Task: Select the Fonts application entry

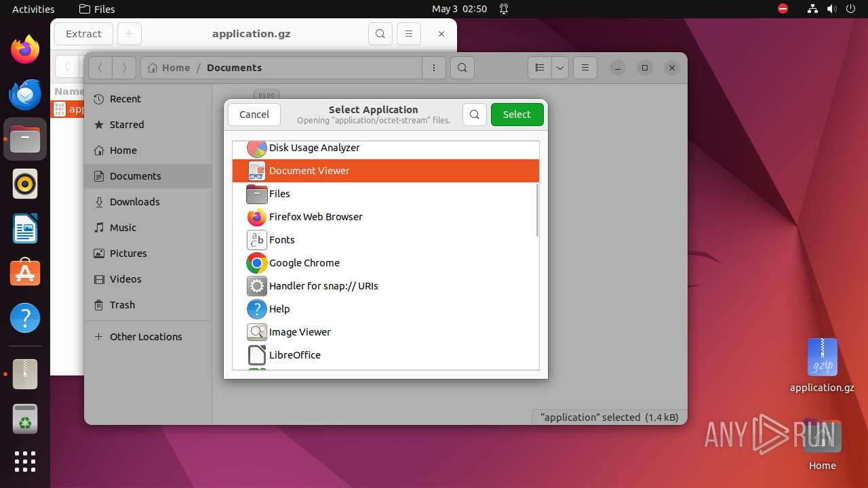Action: (385, 240)
